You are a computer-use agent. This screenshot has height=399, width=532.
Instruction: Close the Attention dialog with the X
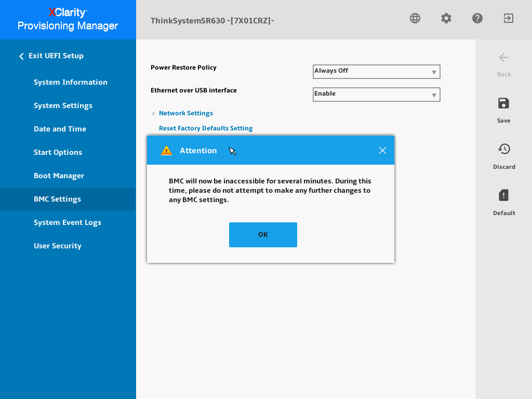point(382,150)
